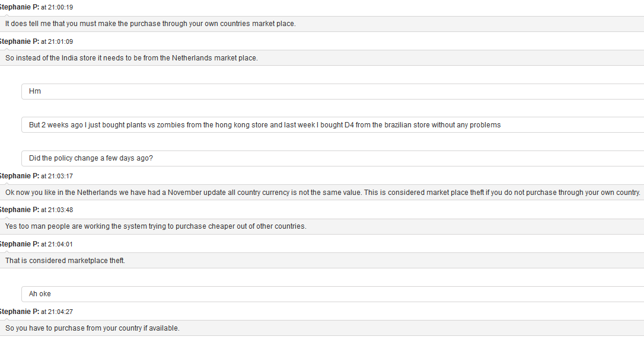
Task: Select the final "purchase from your country" message
Action: click(x=92, y=328)
